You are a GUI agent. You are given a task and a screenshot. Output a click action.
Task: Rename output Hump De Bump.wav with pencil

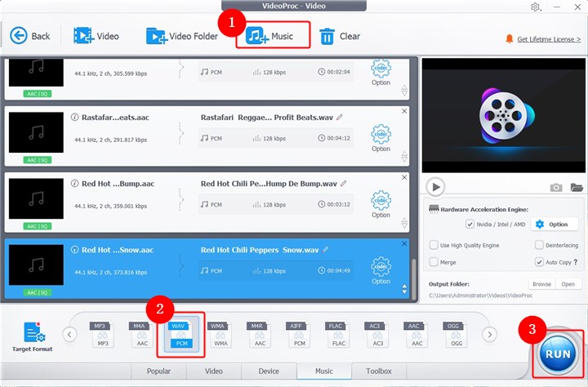(344, 184)
